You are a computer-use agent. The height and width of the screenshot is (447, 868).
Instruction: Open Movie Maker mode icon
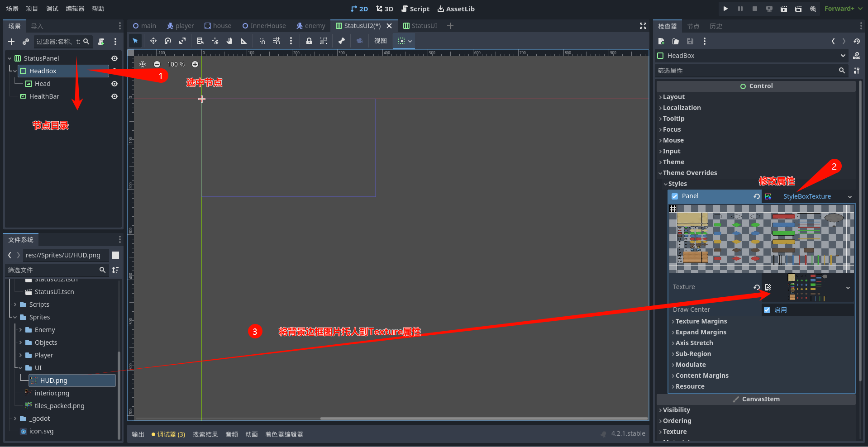(813, 9)
